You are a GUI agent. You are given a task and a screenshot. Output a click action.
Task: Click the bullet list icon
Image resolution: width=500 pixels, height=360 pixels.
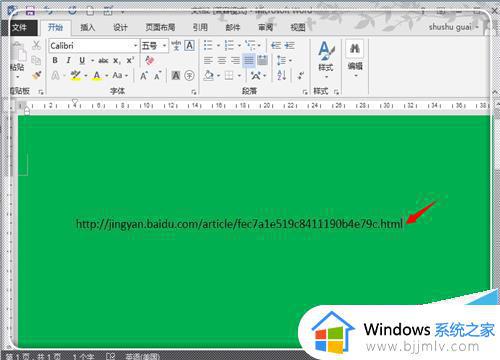(x=208, y=45)
